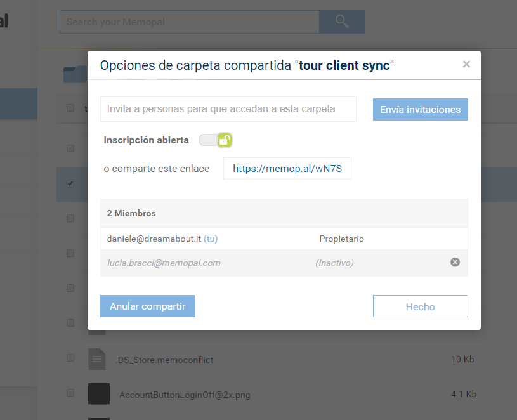Click the 10 Kb file size
The image size is (517, 420).
pyautogui.click(x=462, y=359)
